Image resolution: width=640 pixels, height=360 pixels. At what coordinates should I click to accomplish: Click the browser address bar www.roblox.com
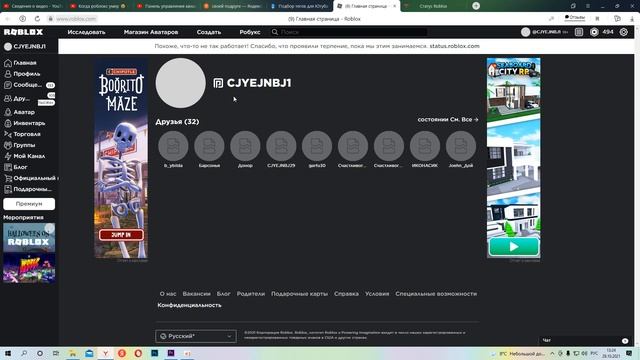[x=76, y=19]
